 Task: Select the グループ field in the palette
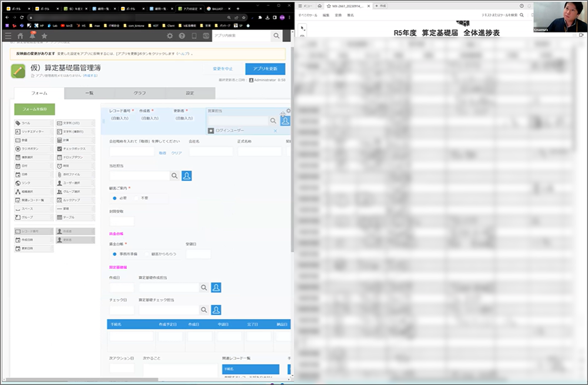(x=34, y=217)
